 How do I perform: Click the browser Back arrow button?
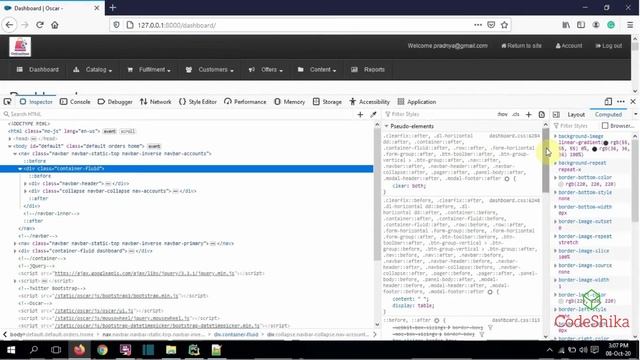point(9,25)
